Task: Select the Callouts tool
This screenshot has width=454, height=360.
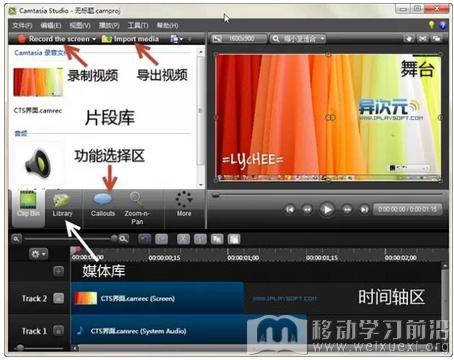Action: point(103,208)
